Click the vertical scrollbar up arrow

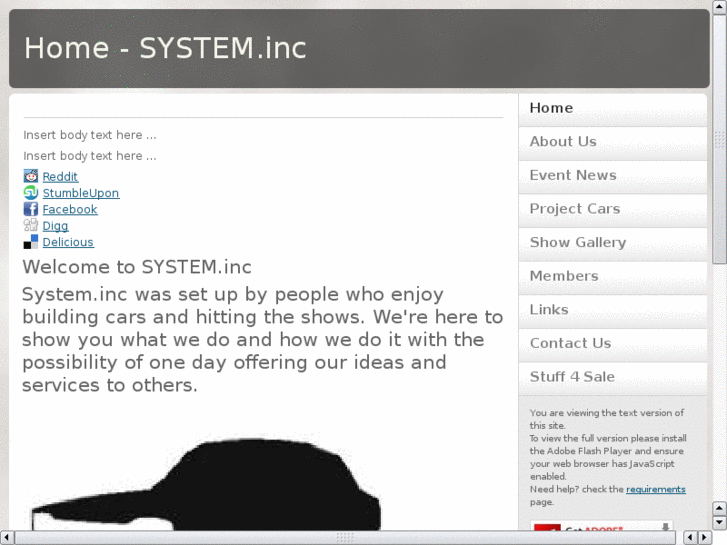[x=719, y=7]
